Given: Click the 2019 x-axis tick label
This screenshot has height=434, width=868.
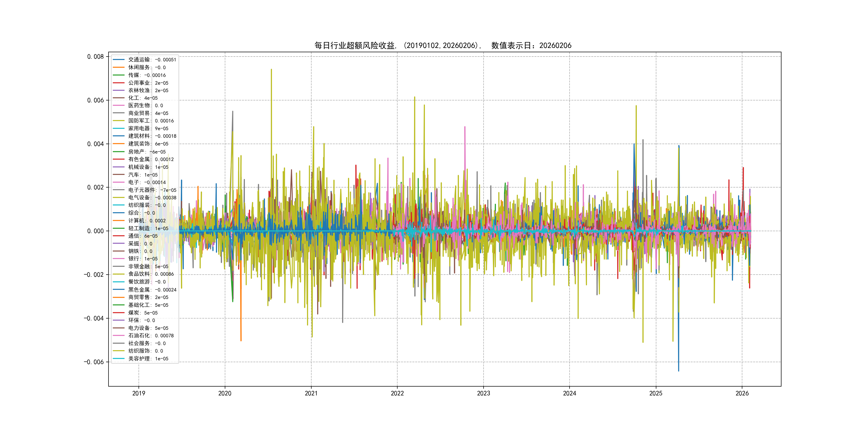Looking at the screenshot, I should pyautogui.click(x=139, y=393).
